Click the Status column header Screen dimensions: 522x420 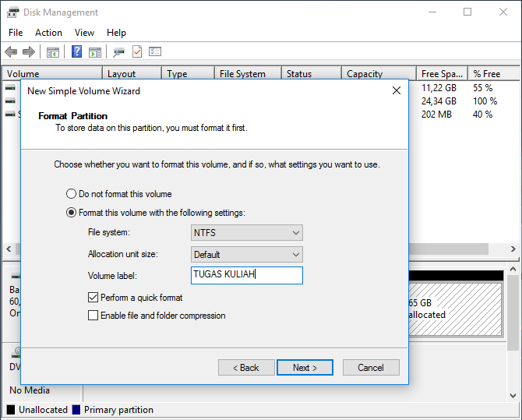tap(312, 73)
